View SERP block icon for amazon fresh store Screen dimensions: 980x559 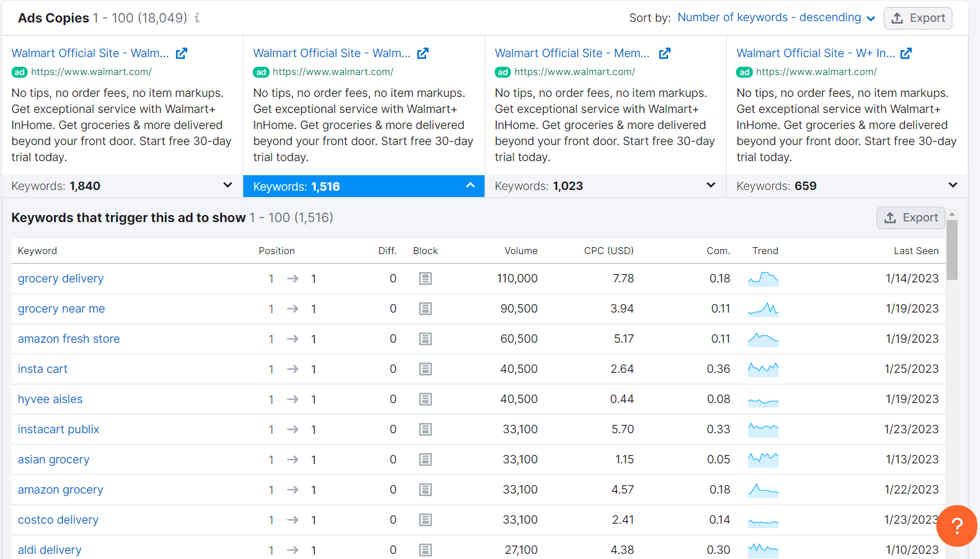click(x=426, y=339)
